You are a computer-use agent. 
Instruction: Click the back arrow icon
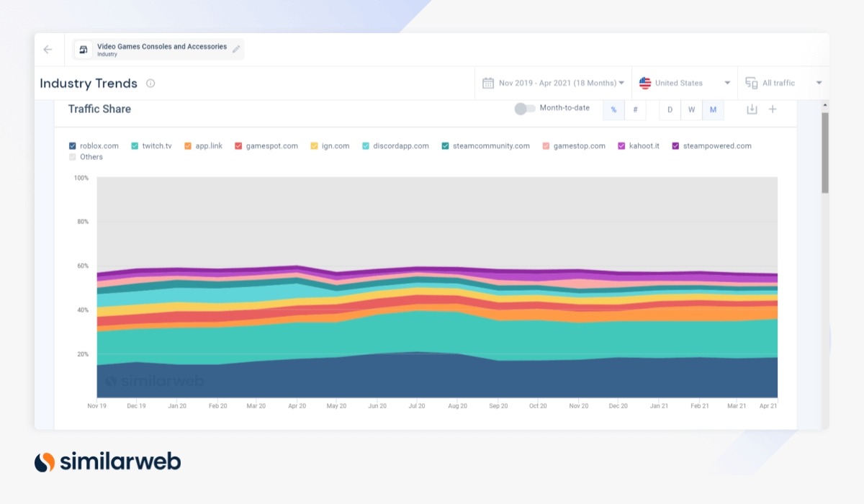[48, 50]
